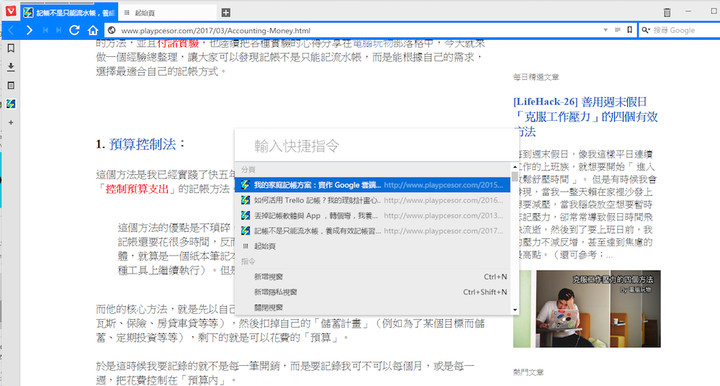Viewport: 720px width, 386px height.
Task: Open the Bookmarks side panel
Action: pyautogui.click(x=11, y=48)
